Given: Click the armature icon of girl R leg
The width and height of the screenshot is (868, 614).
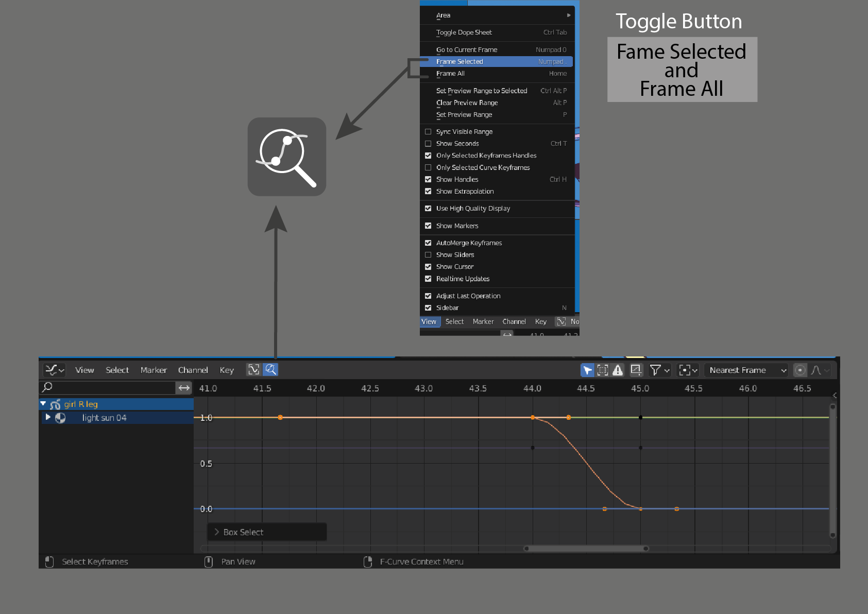Looking at the screenshot, I should [55, 404].
